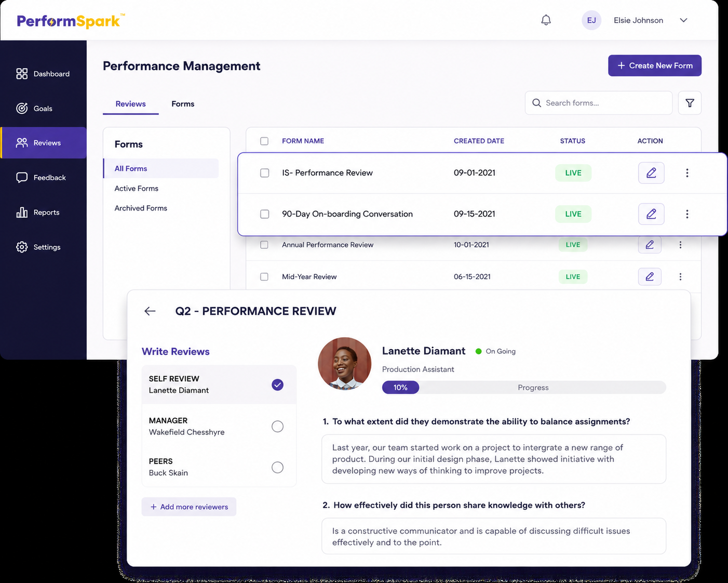Click the STATUS column header

point(572,141)
